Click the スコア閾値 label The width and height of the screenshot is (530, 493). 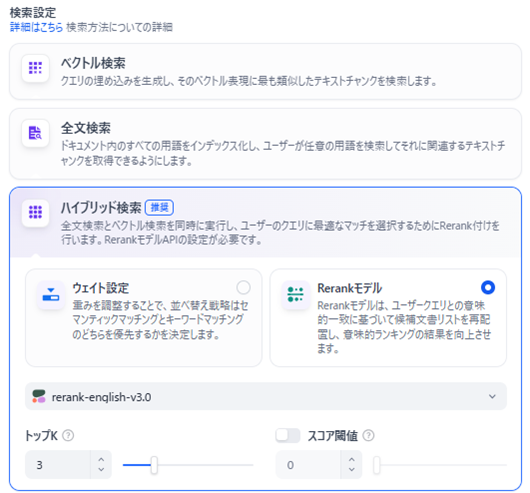click(x=333, y=436)
